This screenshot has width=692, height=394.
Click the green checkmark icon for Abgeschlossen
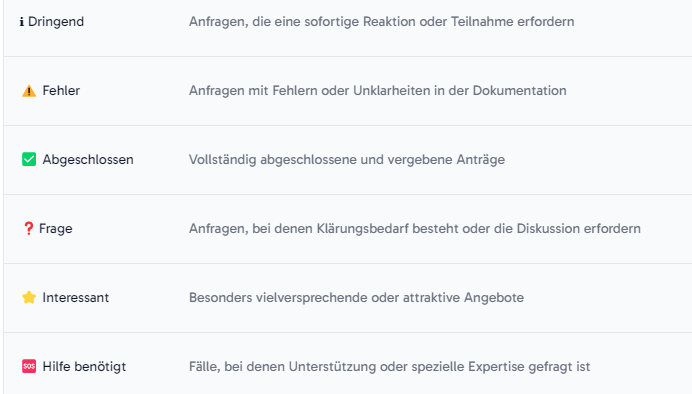[x=29, y=159]
